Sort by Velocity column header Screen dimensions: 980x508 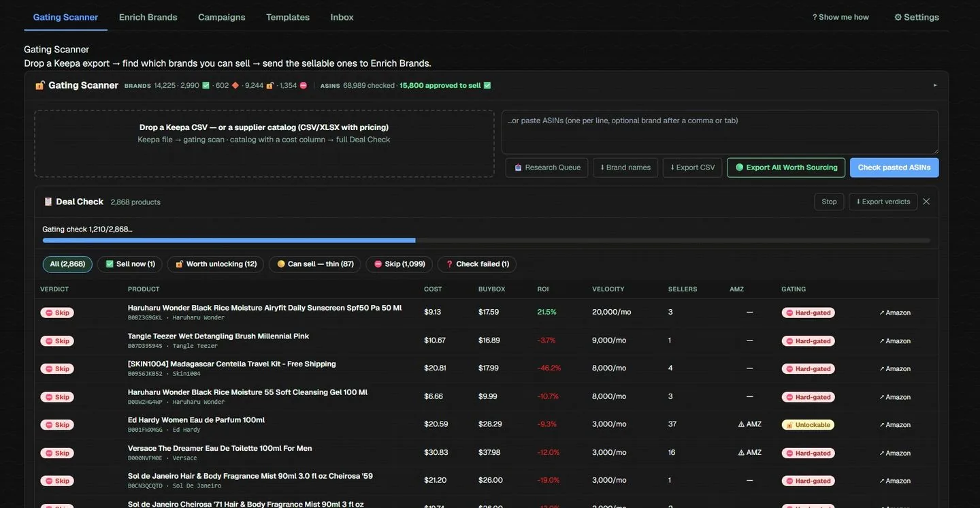tap(608, 289)
